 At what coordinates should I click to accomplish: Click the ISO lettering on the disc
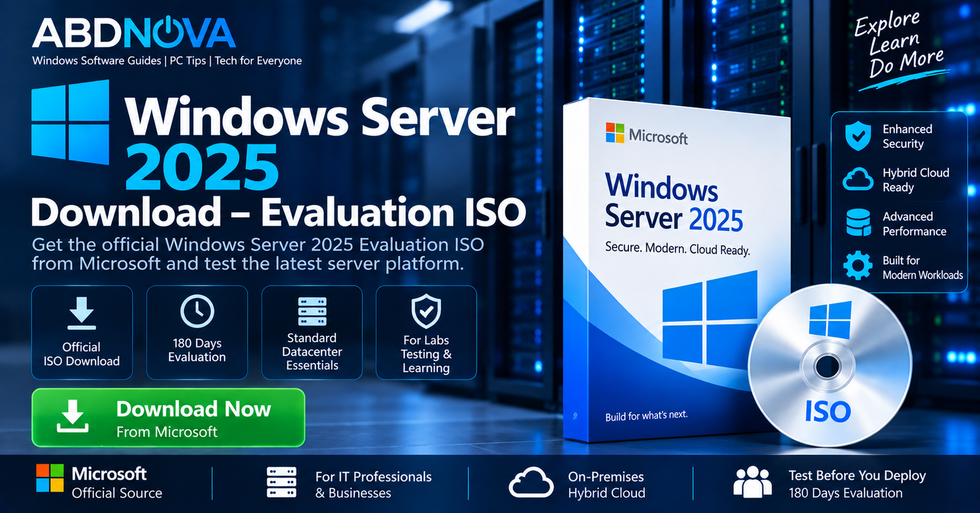coord(828,412)
